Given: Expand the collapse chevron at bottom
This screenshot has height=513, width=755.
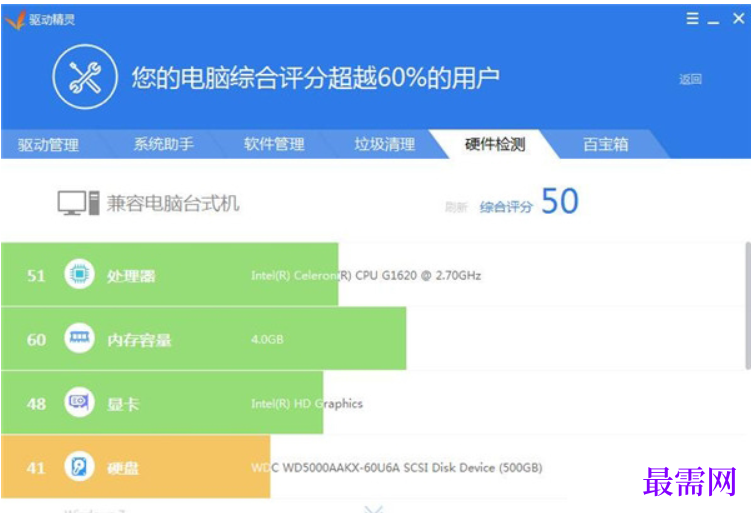Looking at the screenshot, I should click(x=374, y=509).
